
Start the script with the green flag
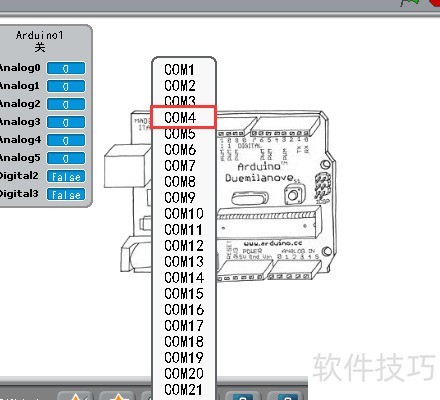click(x=409, y=3)
